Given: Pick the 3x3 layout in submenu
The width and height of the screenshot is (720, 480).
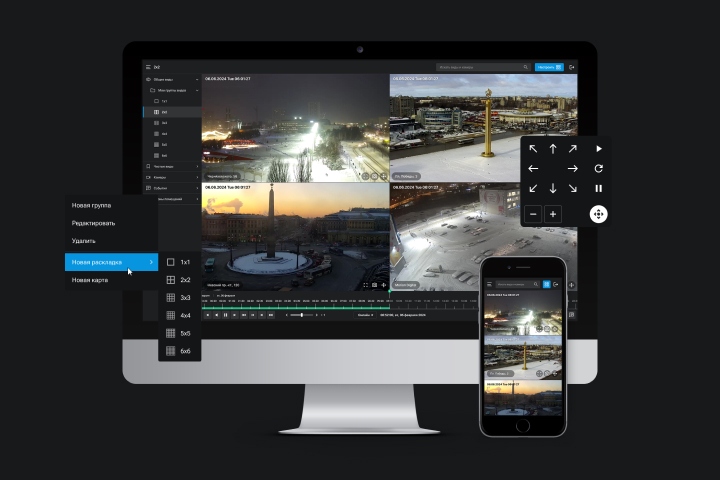Looking at the screenshot, I should (180, 298).
